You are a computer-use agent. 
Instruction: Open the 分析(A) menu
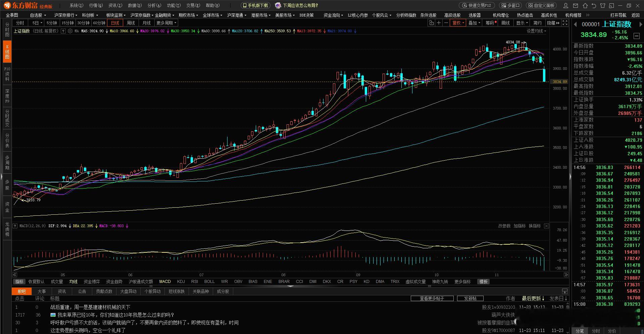(154, 5)
